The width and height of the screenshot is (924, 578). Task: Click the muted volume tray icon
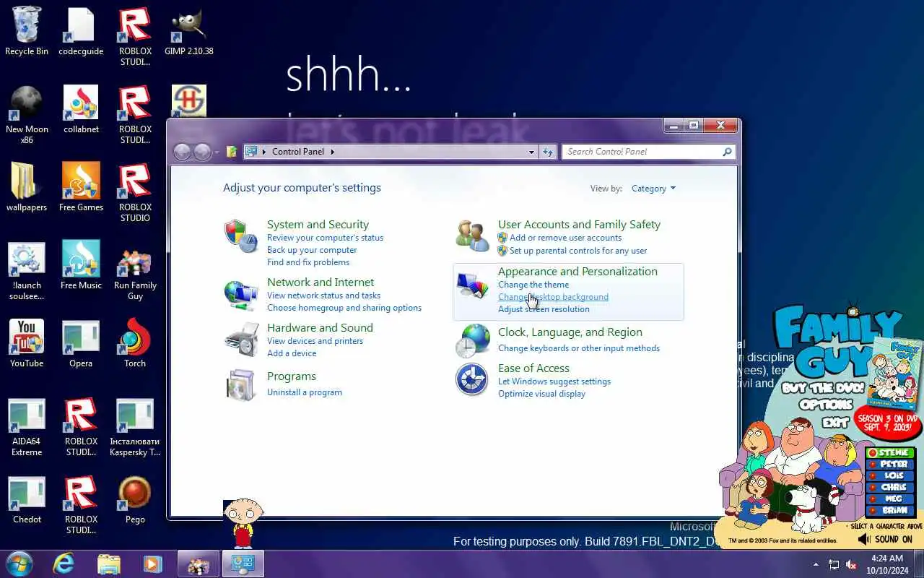851,564
